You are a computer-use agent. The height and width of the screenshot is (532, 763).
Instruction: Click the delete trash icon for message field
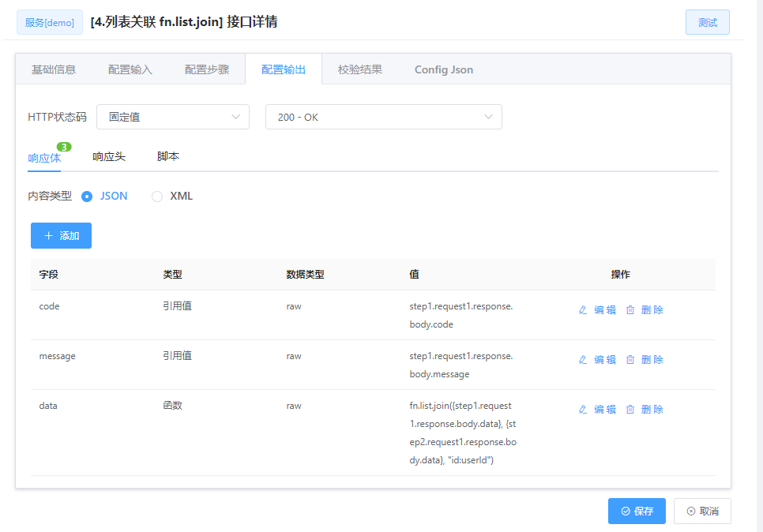pyautogui.click(x=630, y=359)
